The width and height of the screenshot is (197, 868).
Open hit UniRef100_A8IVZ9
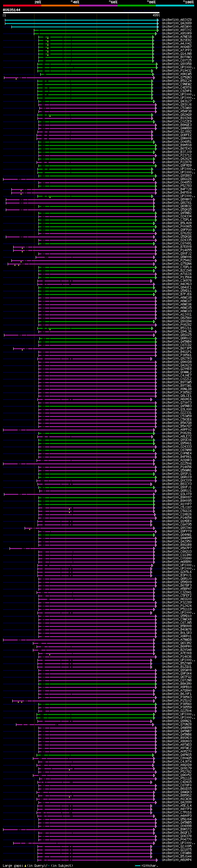177,20
